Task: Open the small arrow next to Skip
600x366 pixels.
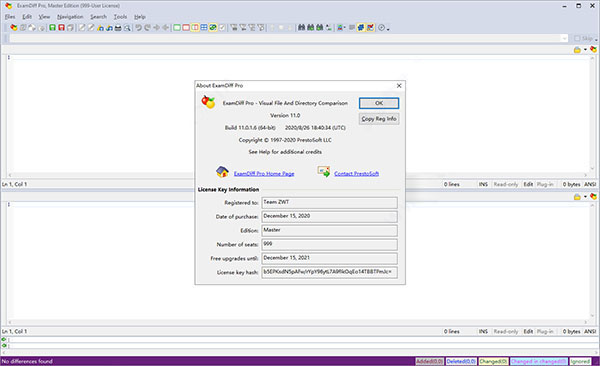Action: pyautogui.click(x=596, y=39)
